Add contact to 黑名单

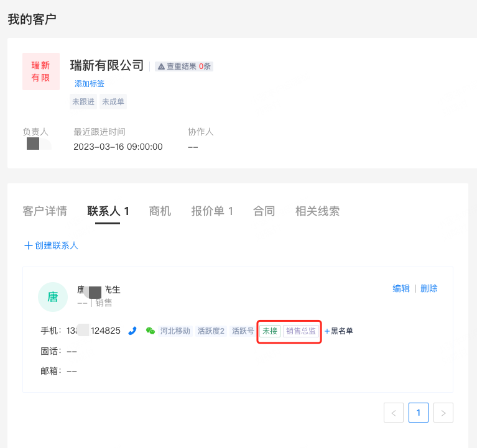pos(338,331)
